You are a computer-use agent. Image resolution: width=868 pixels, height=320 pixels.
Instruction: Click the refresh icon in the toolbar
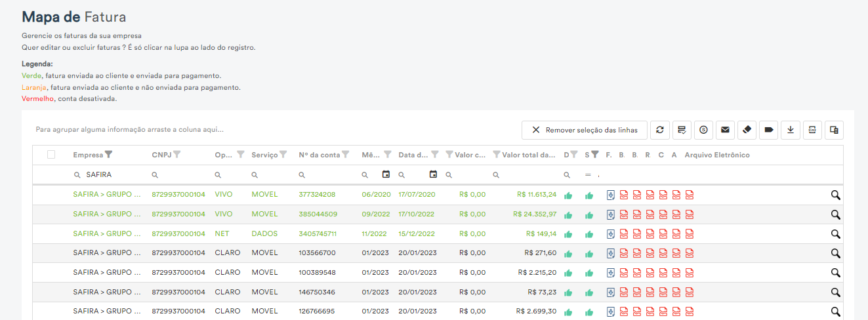(660, 130)
